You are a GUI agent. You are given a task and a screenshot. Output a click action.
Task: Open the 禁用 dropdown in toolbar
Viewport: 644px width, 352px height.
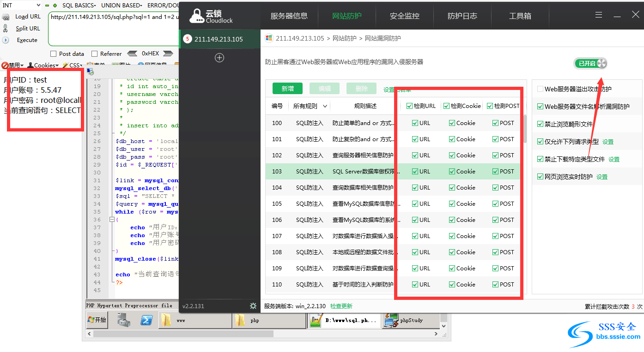(12, 65)
